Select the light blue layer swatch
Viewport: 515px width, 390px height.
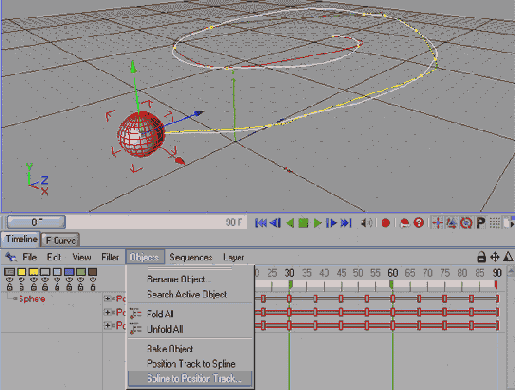point(57,272)
